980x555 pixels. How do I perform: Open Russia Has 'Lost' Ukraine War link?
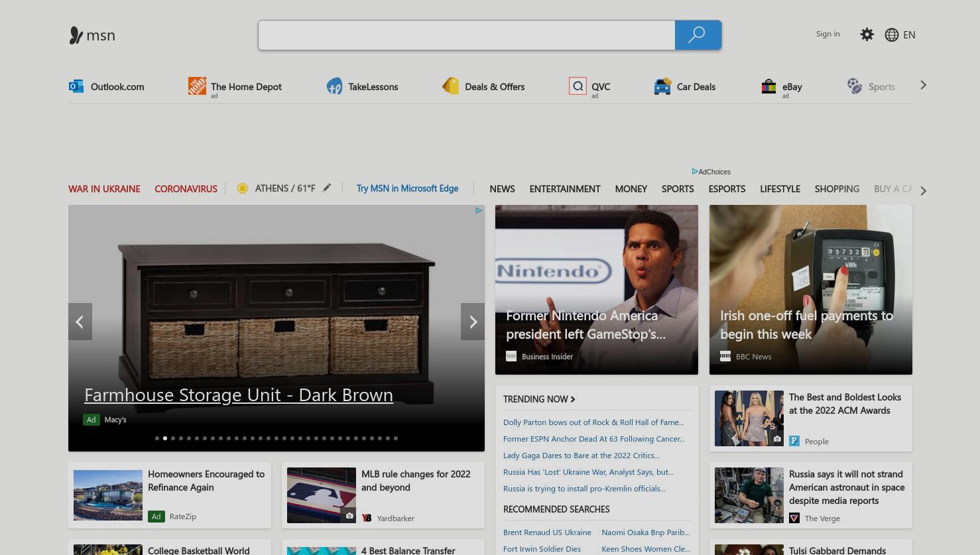click(588, 472)
